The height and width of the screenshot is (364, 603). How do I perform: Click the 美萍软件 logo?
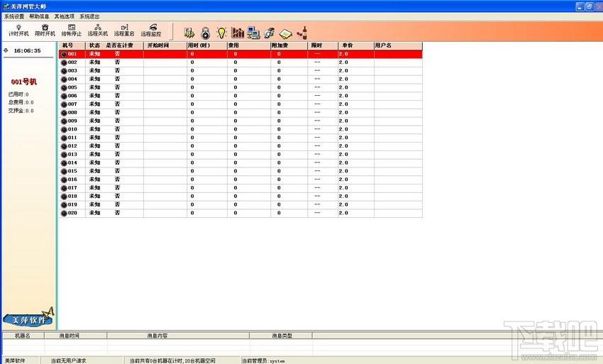pos(29,318)
